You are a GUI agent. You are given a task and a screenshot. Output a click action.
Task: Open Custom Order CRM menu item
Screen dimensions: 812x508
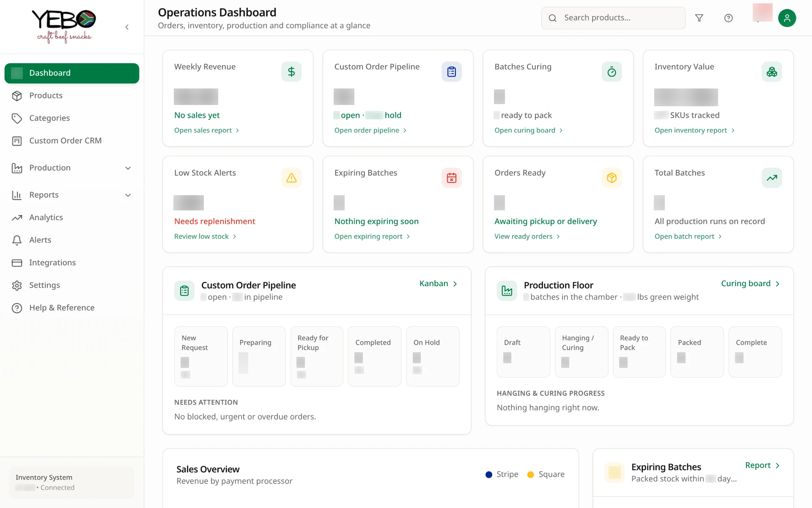72,141
